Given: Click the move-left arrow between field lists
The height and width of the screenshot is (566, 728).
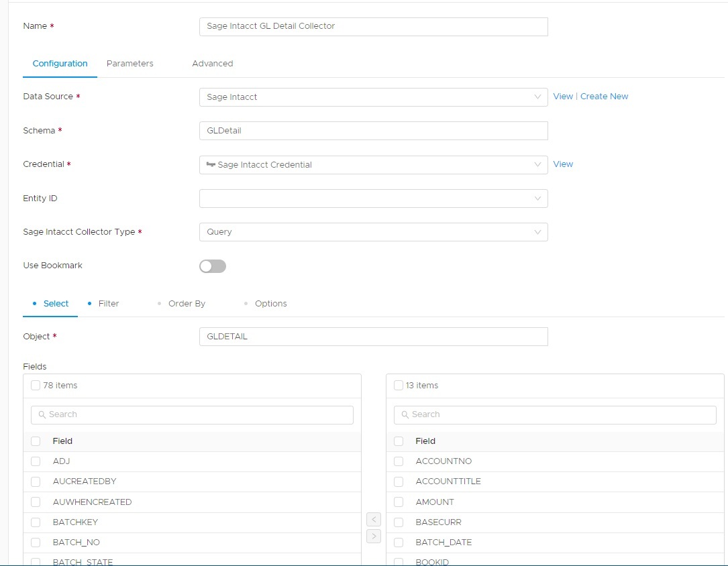Looking at the screenshot, I should point(374,520).
